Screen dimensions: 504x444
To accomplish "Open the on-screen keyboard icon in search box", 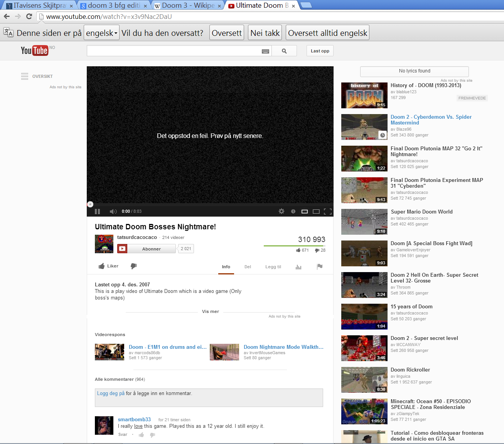I will 265,51.
